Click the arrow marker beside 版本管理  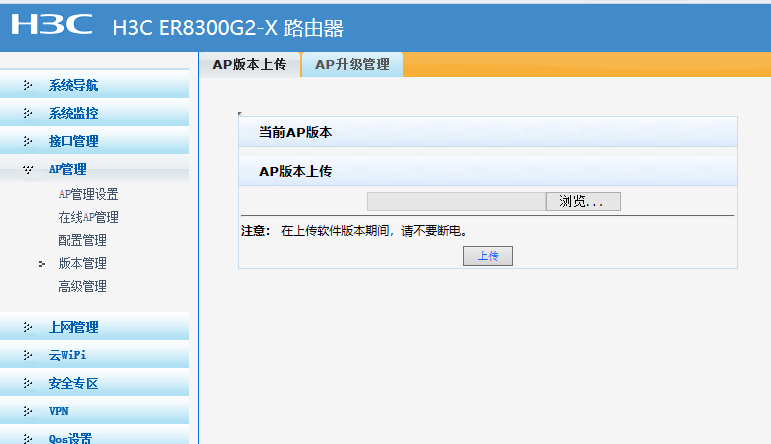(42, 264)
